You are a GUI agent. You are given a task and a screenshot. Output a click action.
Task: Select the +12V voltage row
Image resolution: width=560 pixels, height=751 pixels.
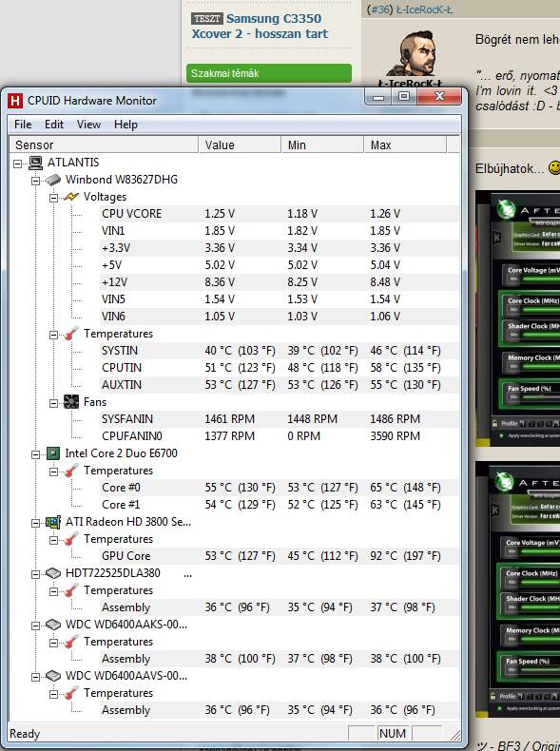(x=279, y=282)
